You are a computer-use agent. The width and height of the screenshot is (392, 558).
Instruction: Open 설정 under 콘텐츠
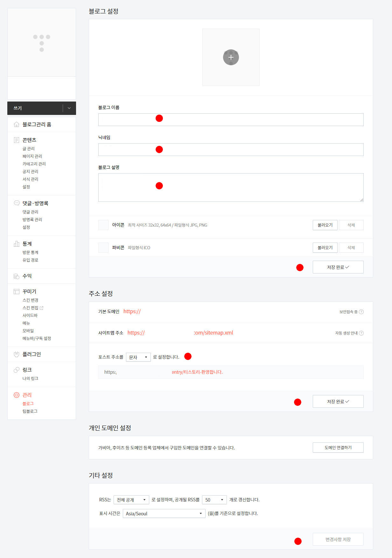(x=26, y=187)
